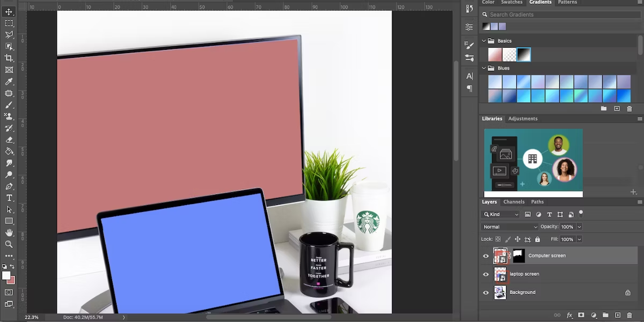Collapse the Basics gradient folder
Image resolution: width=644 pixels, height=322 pixels.
484,41
